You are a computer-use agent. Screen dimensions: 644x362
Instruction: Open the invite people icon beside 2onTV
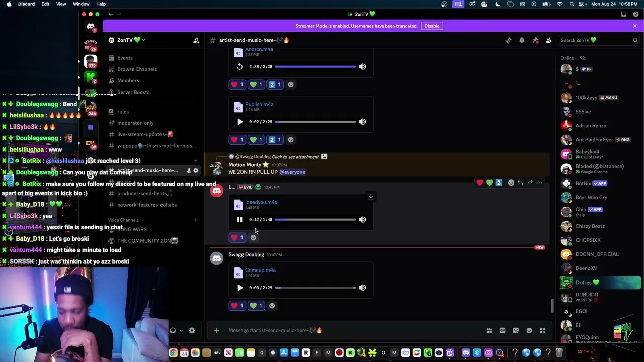[196, 40]
